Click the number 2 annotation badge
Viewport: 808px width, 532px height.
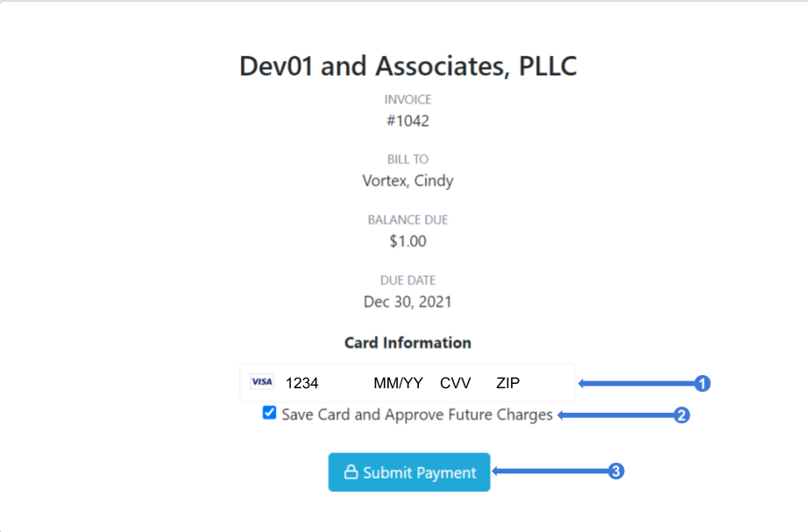click(680, 415)
